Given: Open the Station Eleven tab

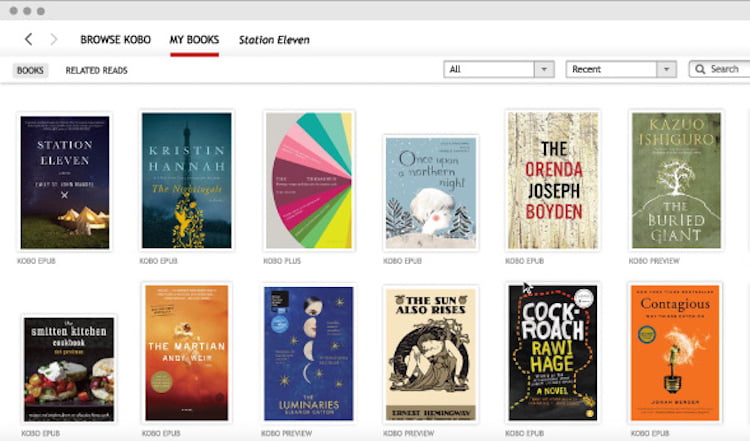Looking at the screenshot, I should [x=274, y=40].
